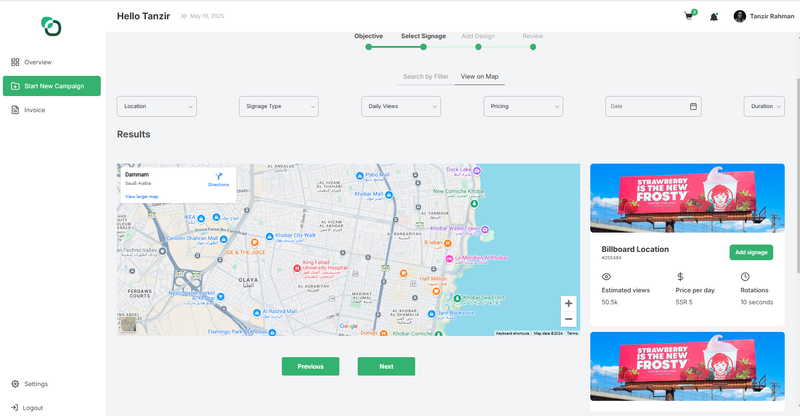Click the Rotations clock icon
The image size is (800, 416).
[745, 277]
